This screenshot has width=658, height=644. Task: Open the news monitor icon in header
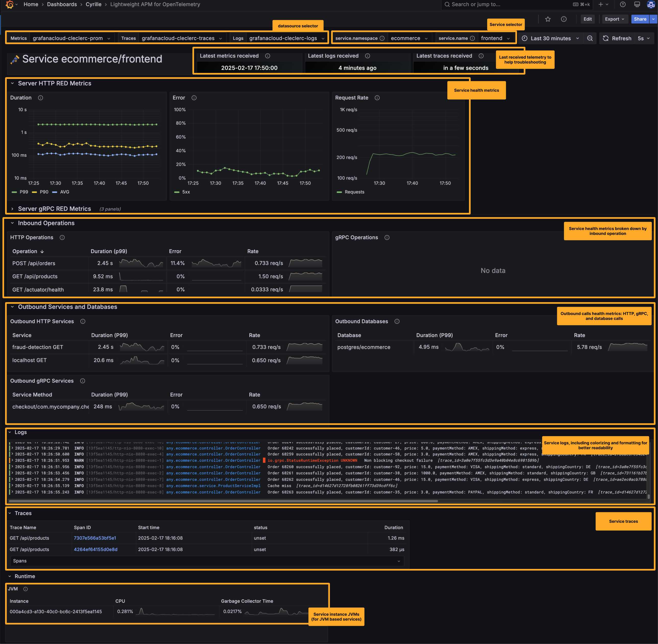tap(637, 4)
